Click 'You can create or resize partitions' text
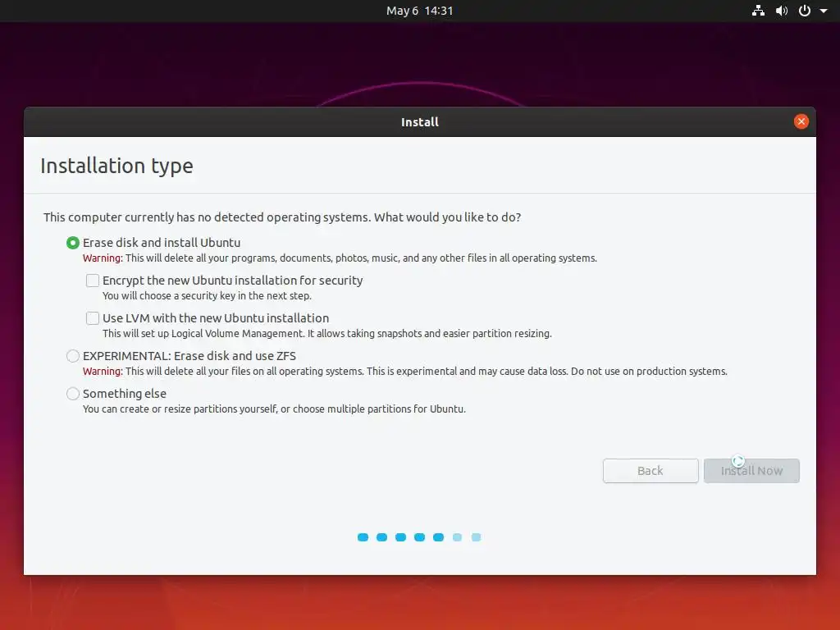840x630 pixels. (274, 409)
